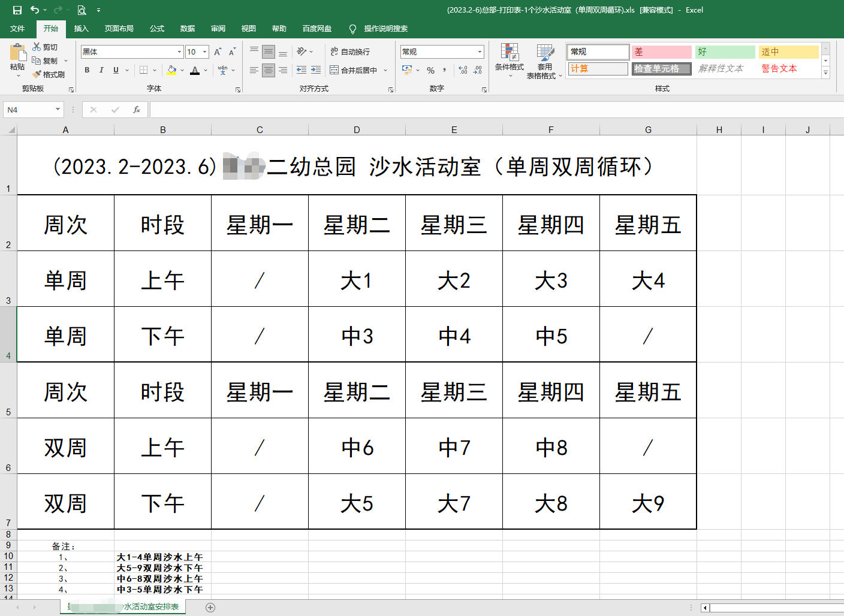
Task: Switch to the 审阅 tab
Action: point(218,29)
